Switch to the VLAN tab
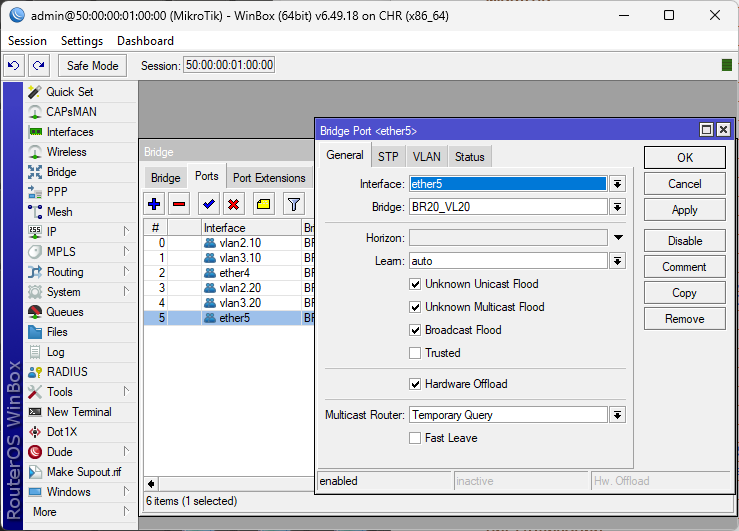The width and height of the screenshot is (739, 531). point(426,157)
